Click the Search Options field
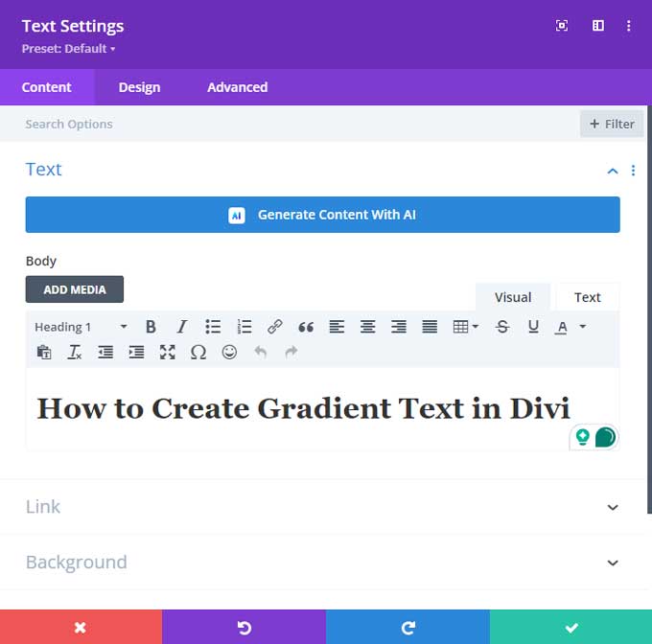 tap(290, 124)
